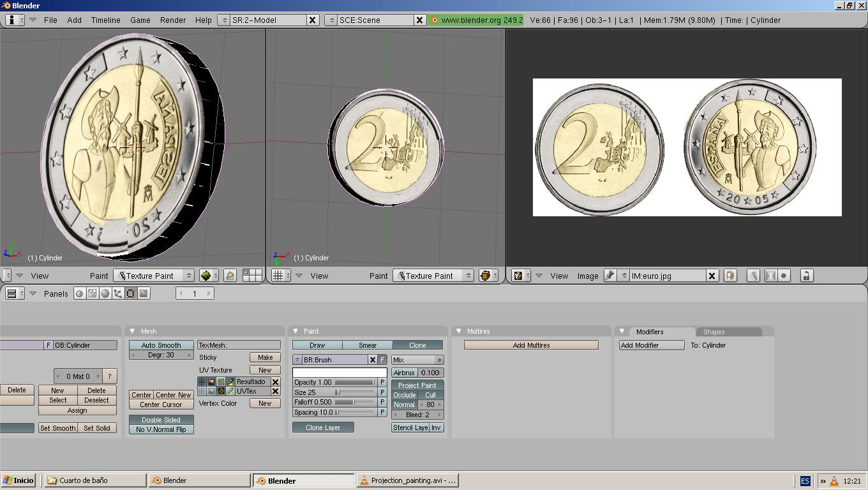The width and height of the screenshot is (868, 490).
Task: Click the draw type icon in middle viewport
Action: click(488, 276)
